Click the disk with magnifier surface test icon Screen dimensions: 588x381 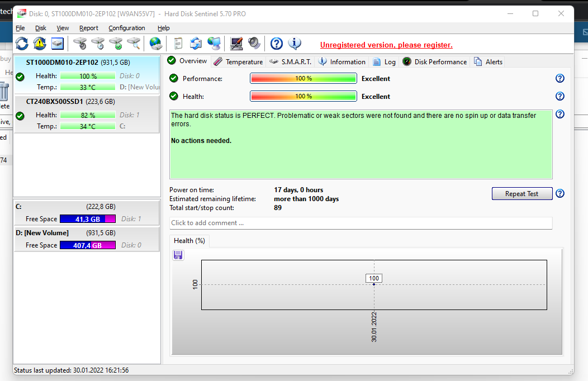click(x=134, y=44)
